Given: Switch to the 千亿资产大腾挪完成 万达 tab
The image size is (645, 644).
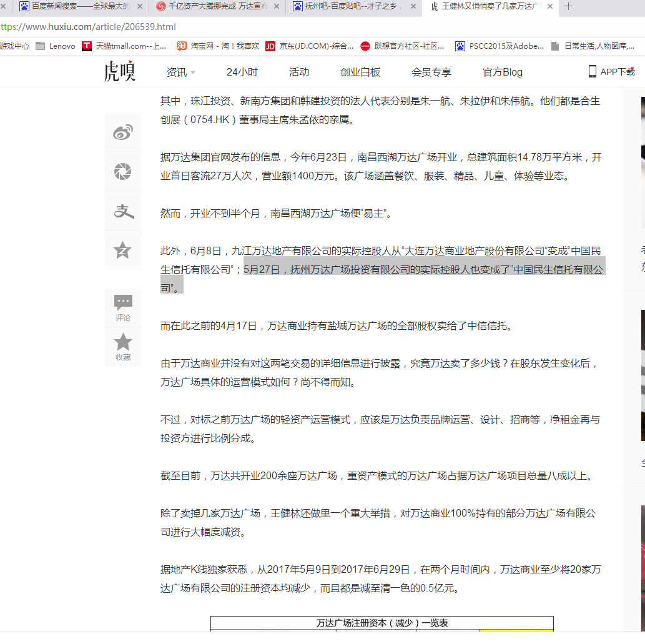Looking at the screenshot, I should pos(218,6).
